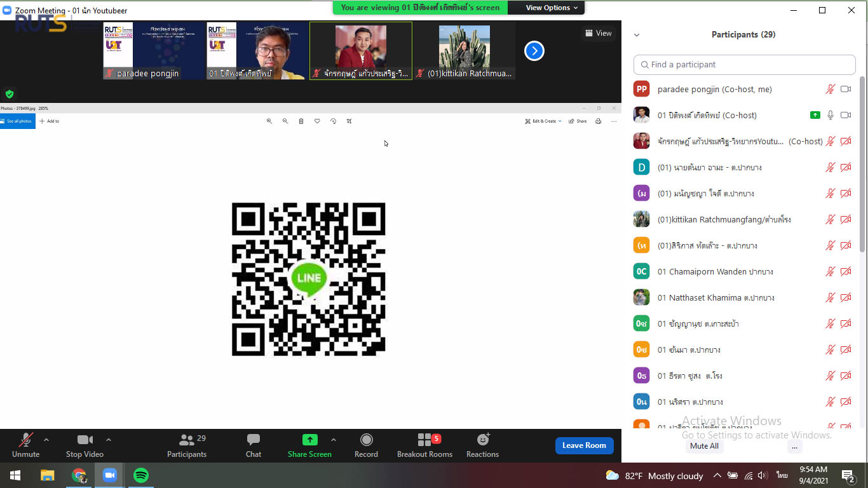The width and height of the screenshot is (868, 488).
Task: Open the arrow menu beside Unmute
Action: [x=46, y=440]
